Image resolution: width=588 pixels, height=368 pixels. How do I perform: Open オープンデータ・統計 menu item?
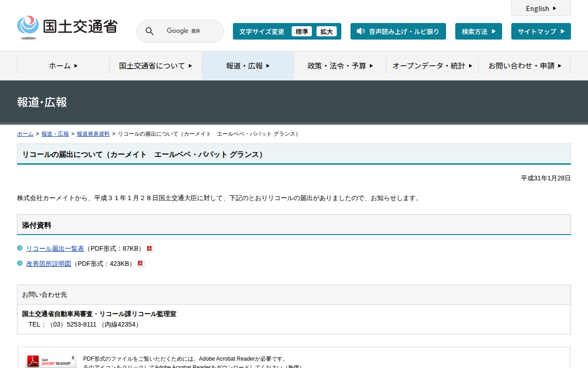tap(432, 66)
